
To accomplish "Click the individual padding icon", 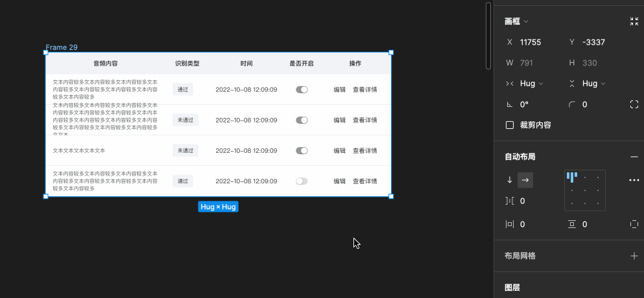I will [x=634, y=224].
